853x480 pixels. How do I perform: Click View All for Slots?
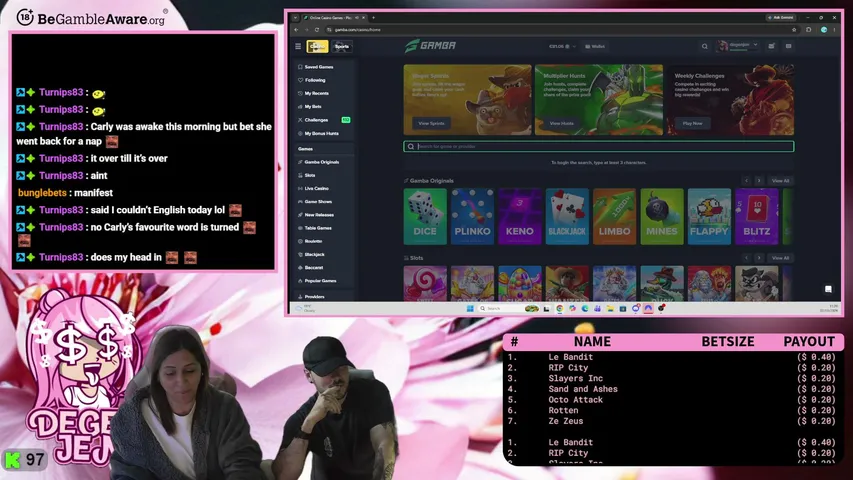pos(780,258)
